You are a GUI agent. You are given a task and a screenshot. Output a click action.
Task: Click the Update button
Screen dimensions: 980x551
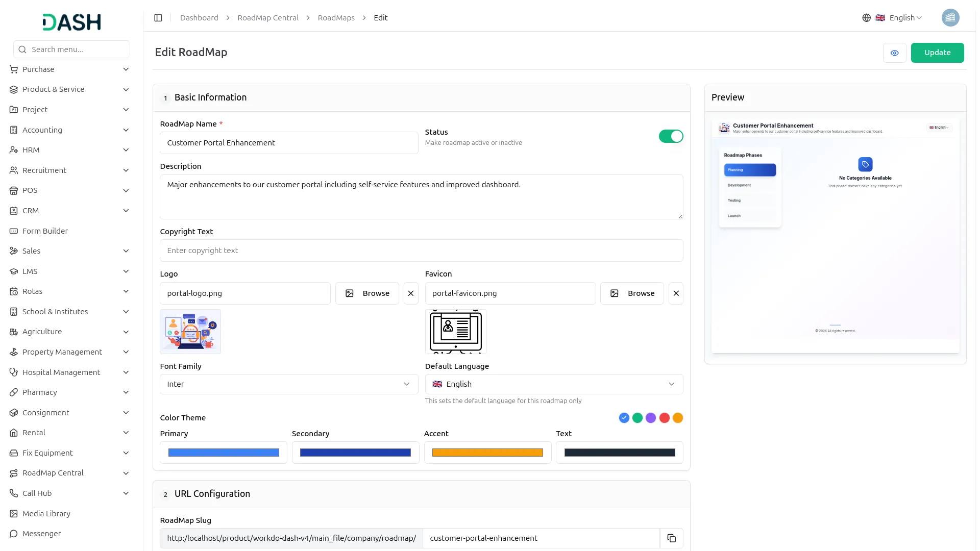point(937,53)
